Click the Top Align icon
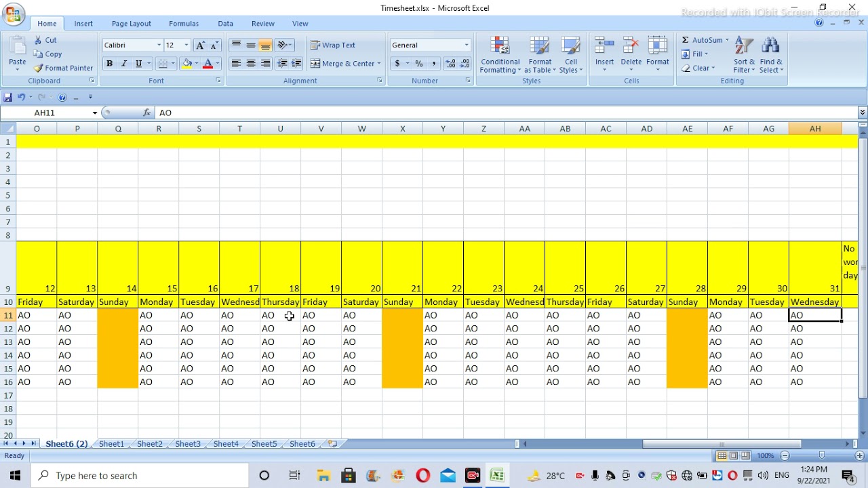Viewport: 868px width, 488px height. (236, 45)
